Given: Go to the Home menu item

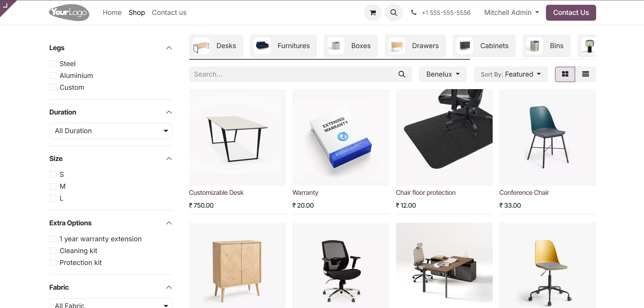Looking at the screenshot, I should point(112,13).
